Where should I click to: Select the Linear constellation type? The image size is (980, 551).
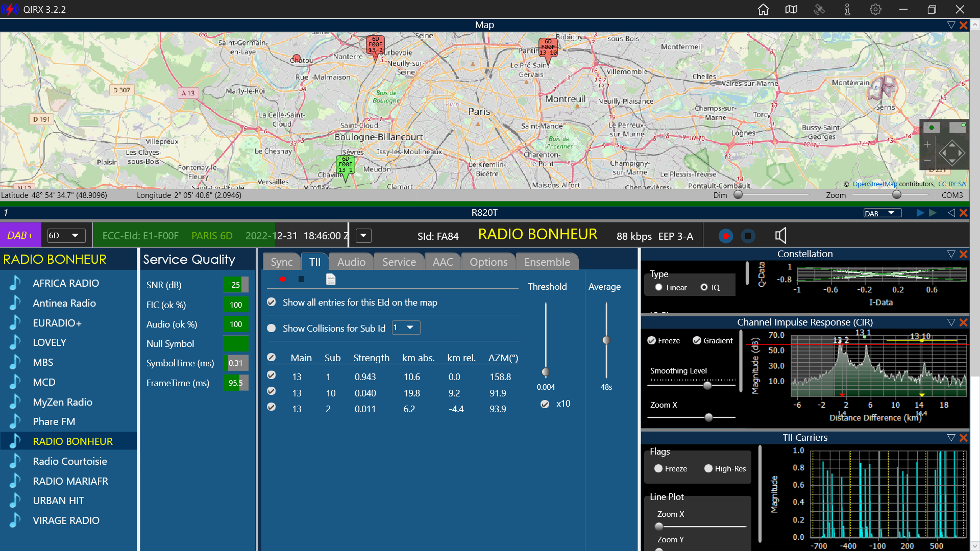pos(659,287)
